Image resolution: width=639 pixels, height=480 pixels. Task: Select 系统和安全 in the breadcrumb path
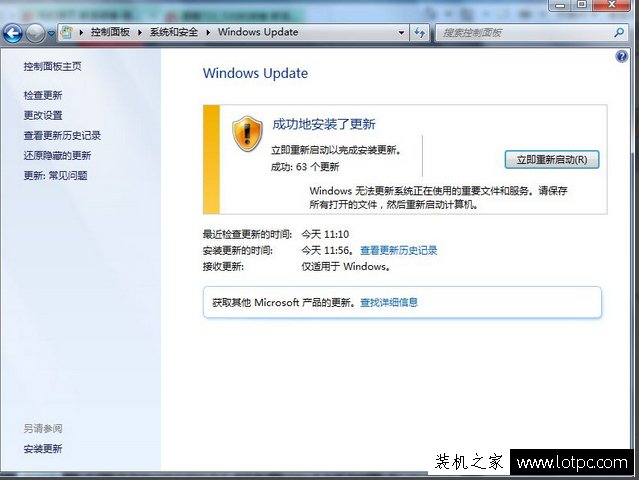click(175, 33)
